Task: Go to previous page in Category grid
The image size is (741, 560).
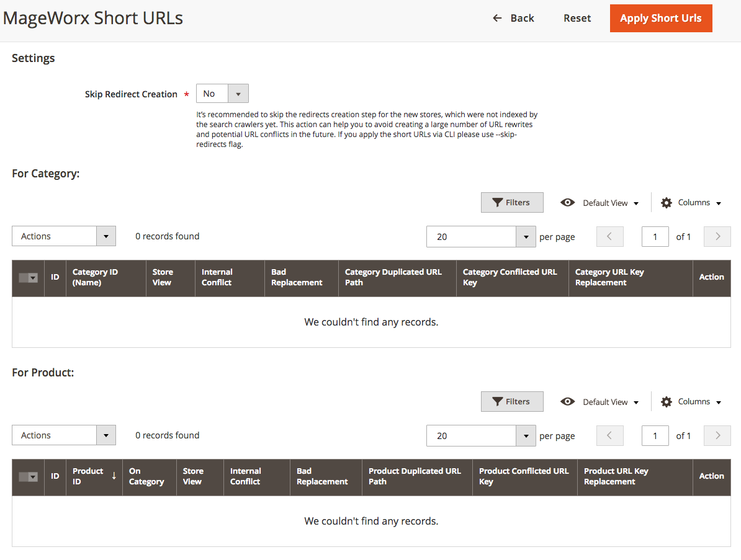Action: [609, 236]
